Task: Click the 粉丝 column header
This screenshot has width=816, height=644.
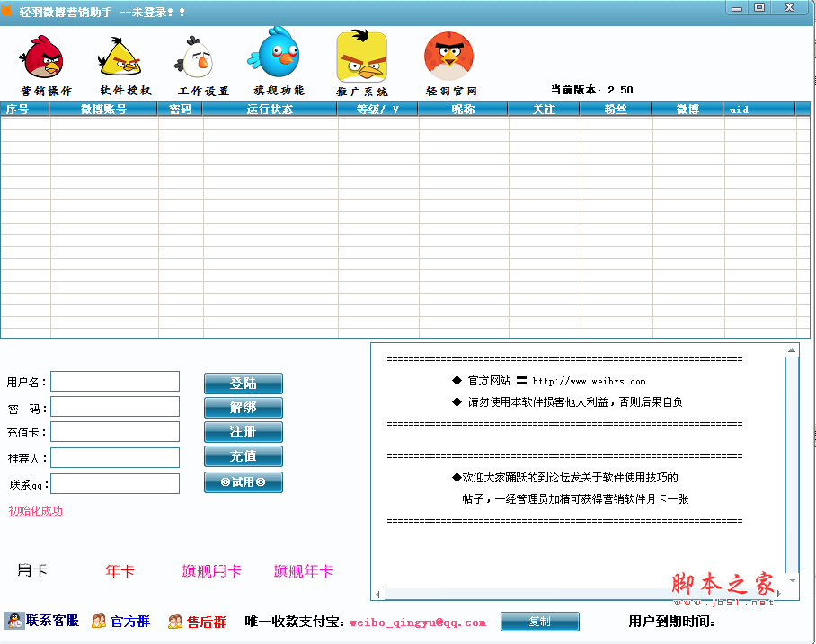Action: (616, 109)
